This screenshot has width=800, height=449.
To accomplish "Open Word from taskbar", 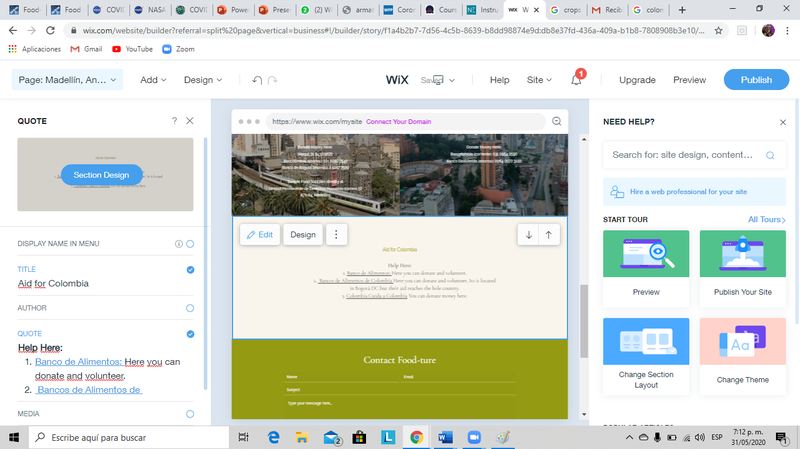I will tap(445, 437).
